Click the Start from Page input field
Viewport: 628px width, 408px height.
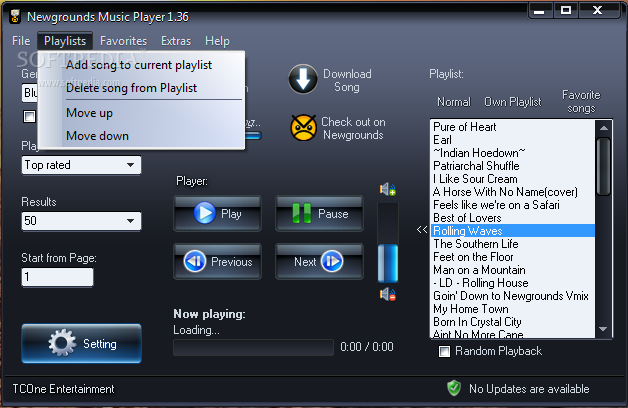tap(57, 277)
